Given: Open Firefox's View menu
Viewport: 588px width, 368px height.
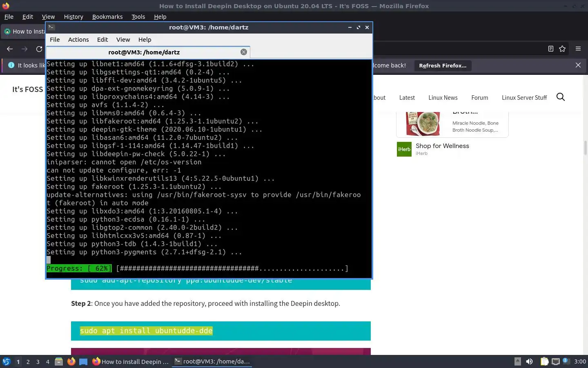Looking at the screenshot, I should tap(48, 17).
